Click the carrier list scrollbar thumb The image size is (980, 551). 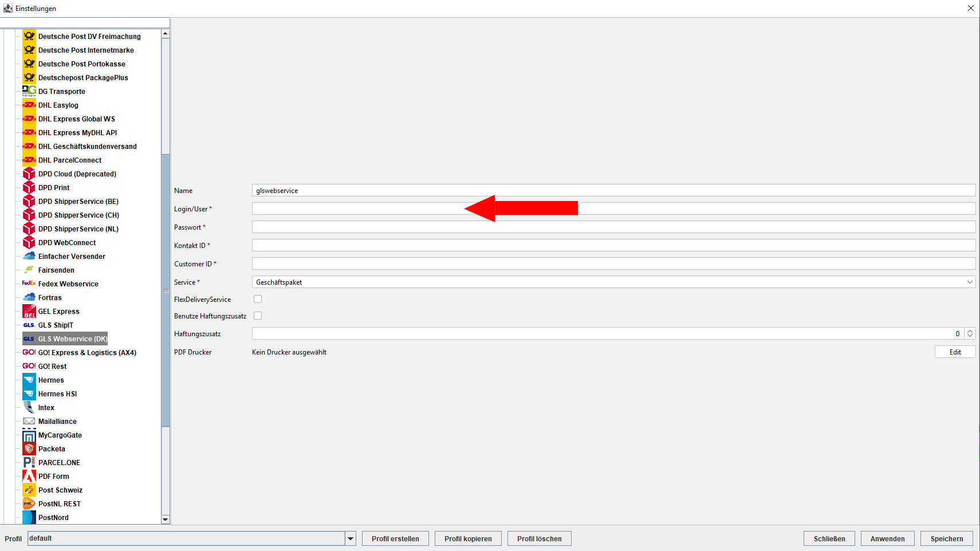[x=166, y=290]
